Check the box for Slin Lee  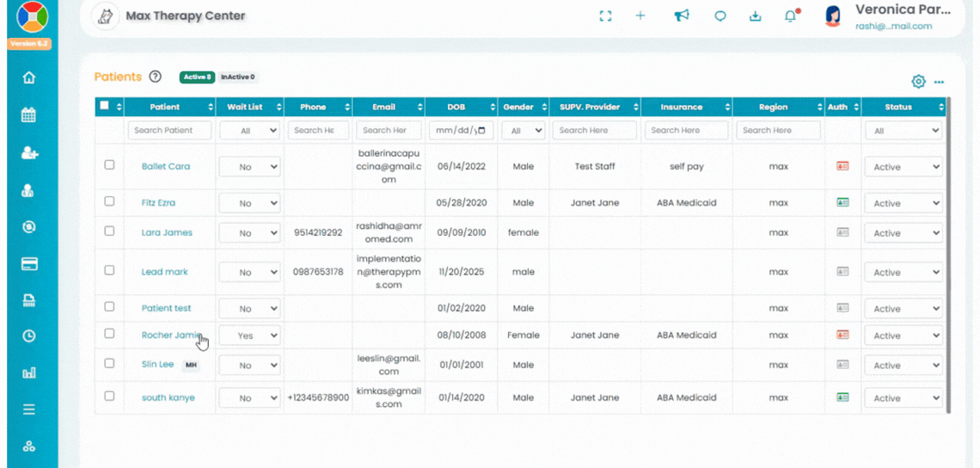tap(109, 363)
